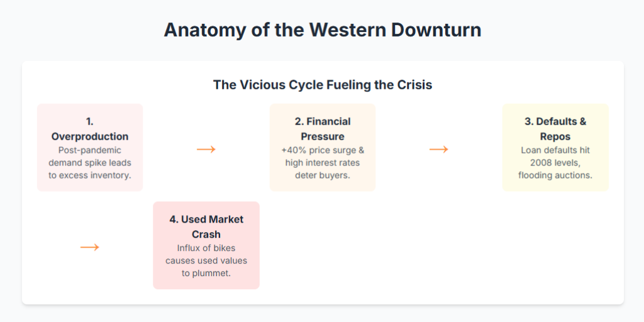Click 'high interest rates' in Financial Pressure card
Viewport: 644px width, 322px height.
coord(322,162)
